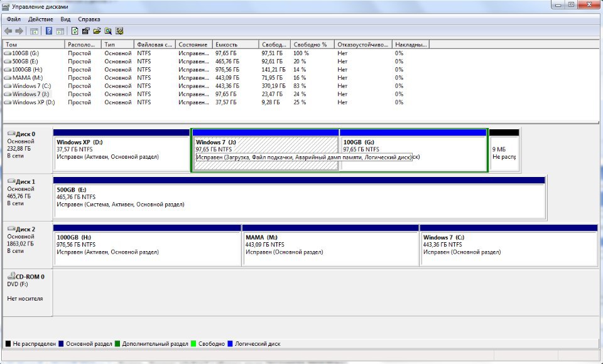Open help via the blue question mark icon

[49, 31]
